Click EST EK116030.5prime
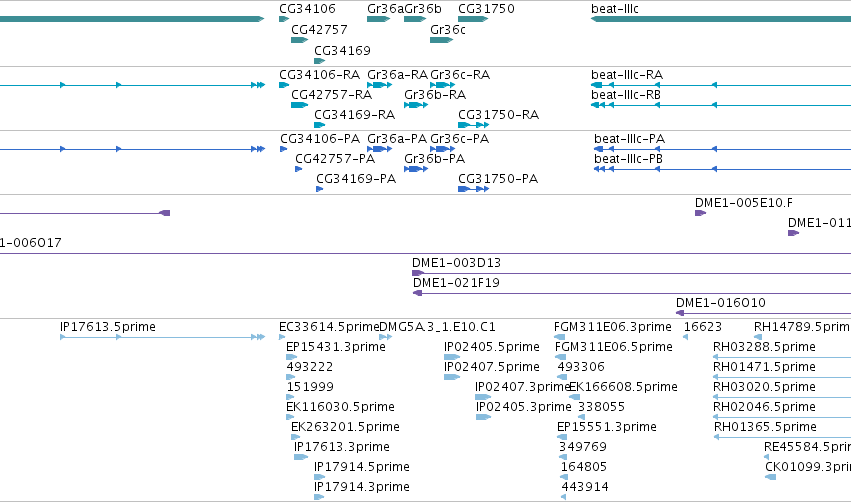Screen dimensions: 851x502 [340, 406]
